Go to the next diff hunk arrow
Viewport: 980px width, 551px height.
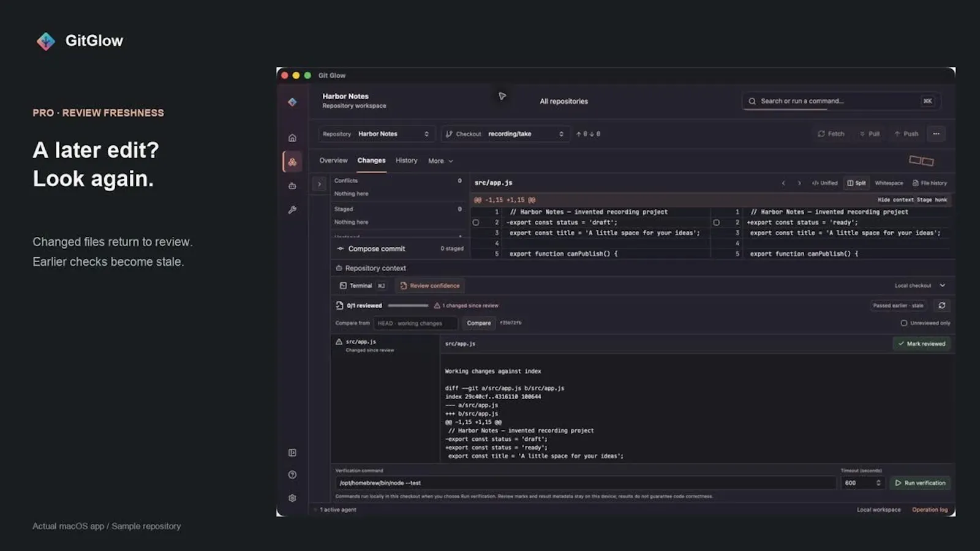(x=799, y=183)
